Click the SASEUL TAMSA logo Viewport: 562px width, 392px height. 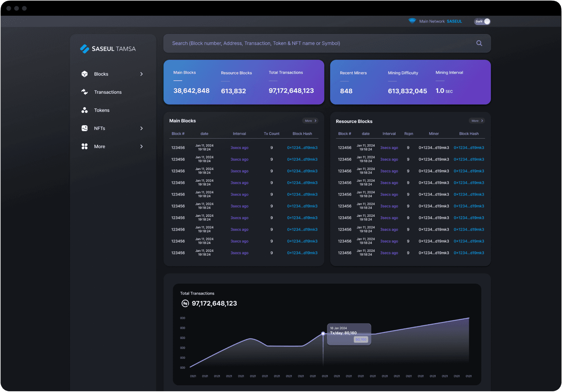point(108,49)
